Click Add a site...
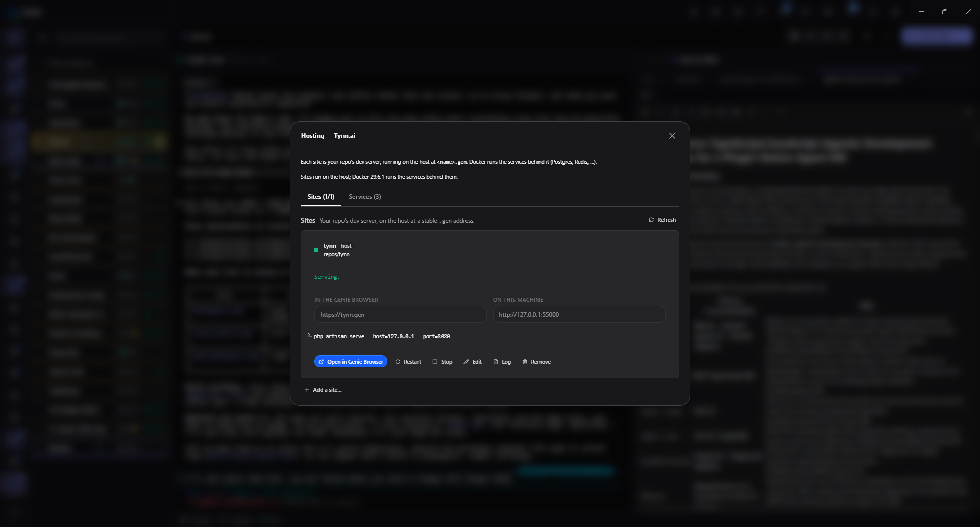Screen dimensions: 980x527 (323, 390)
